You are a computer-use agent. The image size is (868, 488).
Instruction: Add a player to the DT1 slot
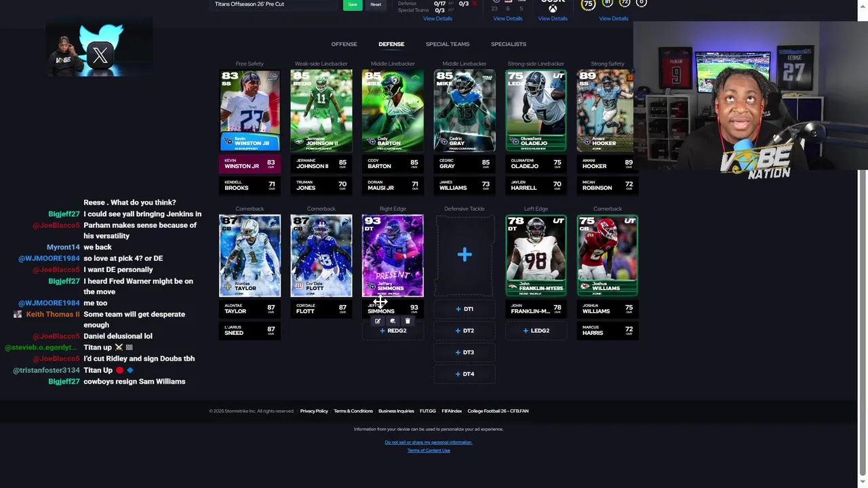(x=465, y=309)
